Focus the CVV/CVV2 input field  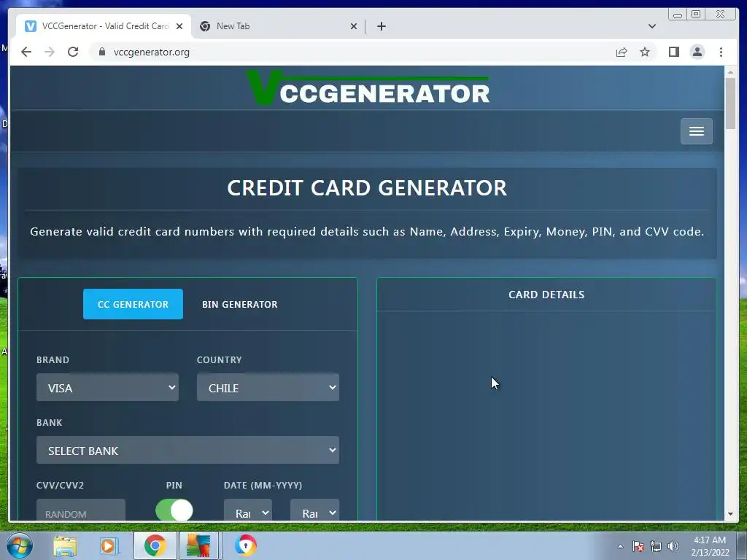click(81, 510)
